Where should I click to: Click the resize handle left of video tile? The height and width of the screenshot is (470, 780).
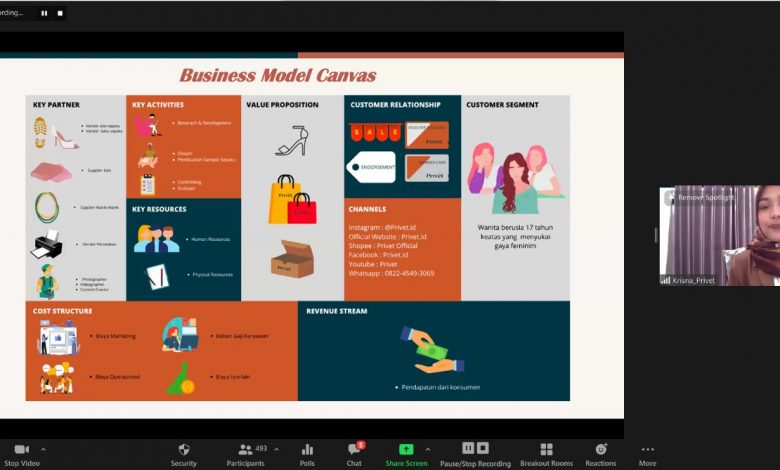tap(656, 235)
